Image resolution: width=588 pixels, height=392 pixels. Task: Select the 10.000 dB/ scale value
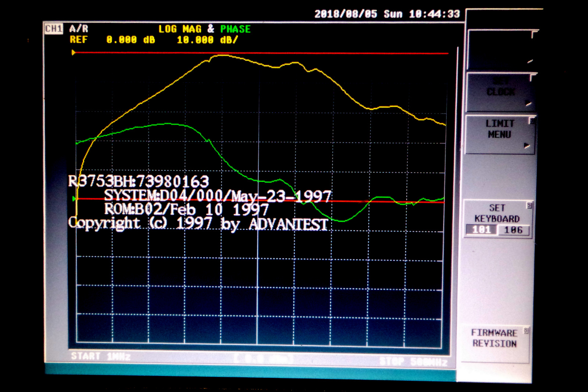click(x=207, y=40)
